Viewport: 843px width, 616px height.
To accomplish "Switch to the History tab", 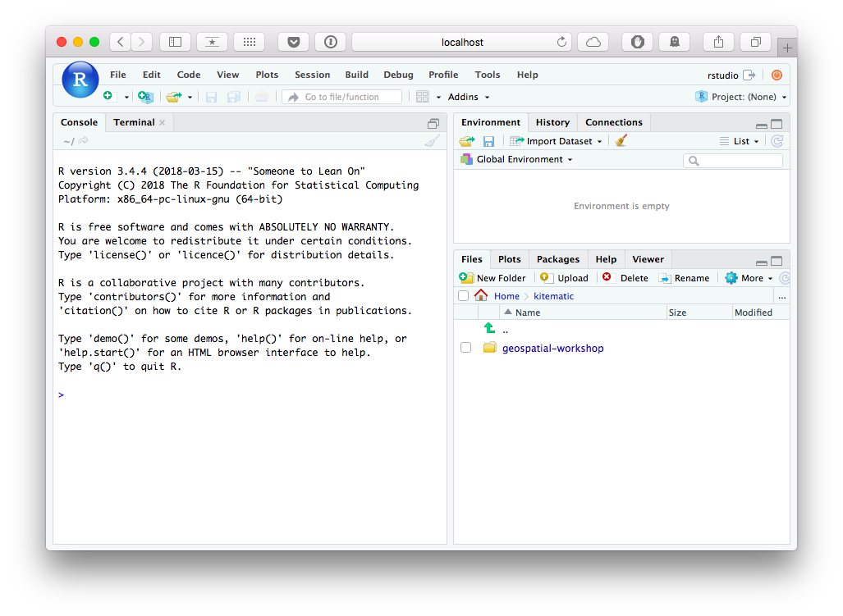I will 552,122.
